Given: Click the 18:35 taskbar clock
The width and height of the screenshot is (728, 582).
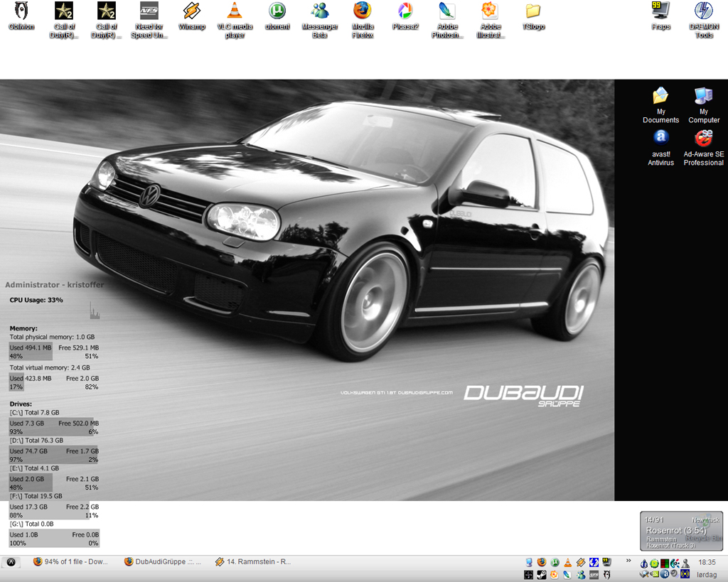Looking at the screenshot, I should pyautogui.click(x=707, y=562).
